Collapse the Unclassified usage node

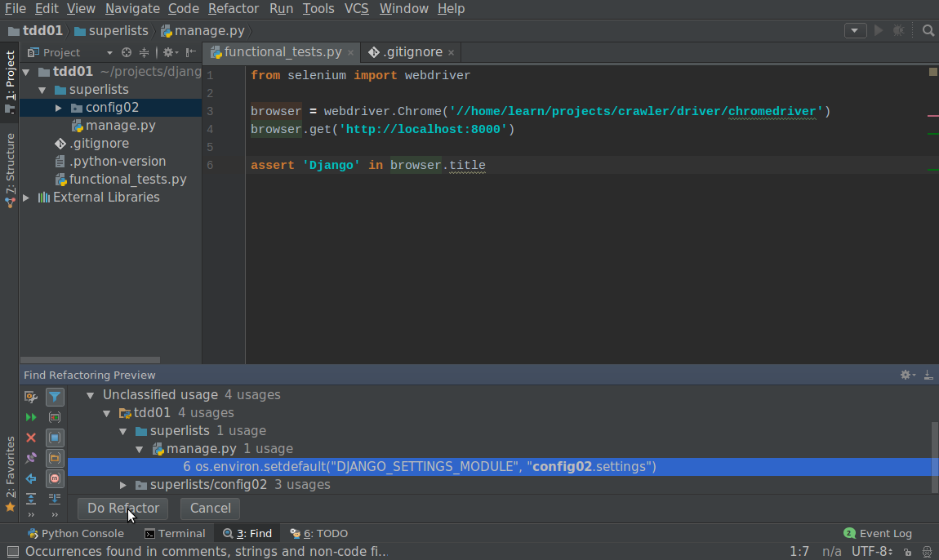point(90,393)
